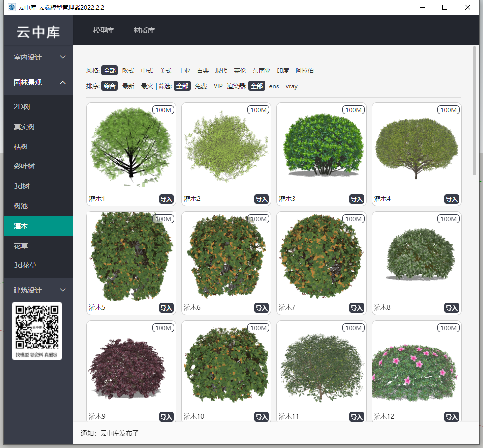Import the 灌木10 model

[x=262, y=417]
